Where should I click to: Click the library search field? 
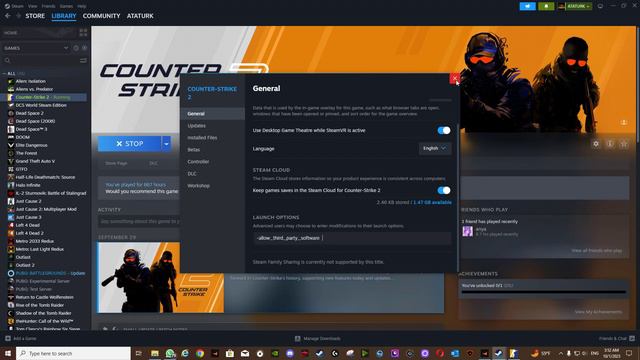pyautogui.click(x=41, y=60)
